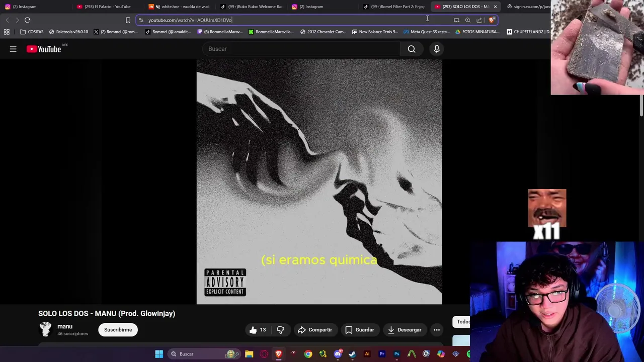Start voice search with the microphone icon
This screenshot has width=644, height=362.
437,49
